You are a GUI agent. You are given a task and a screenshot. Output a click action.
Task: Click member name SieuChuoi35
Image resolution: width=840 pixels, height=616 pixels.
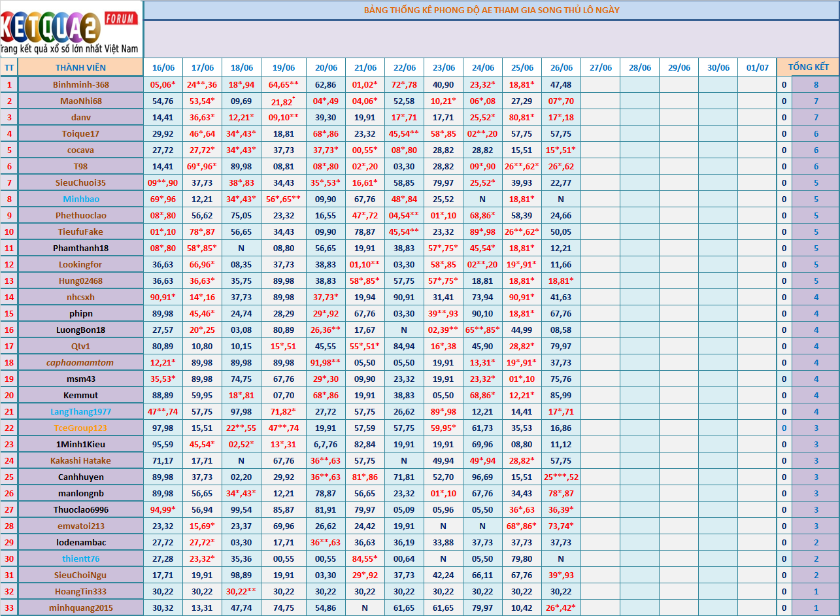coord(80,182)
